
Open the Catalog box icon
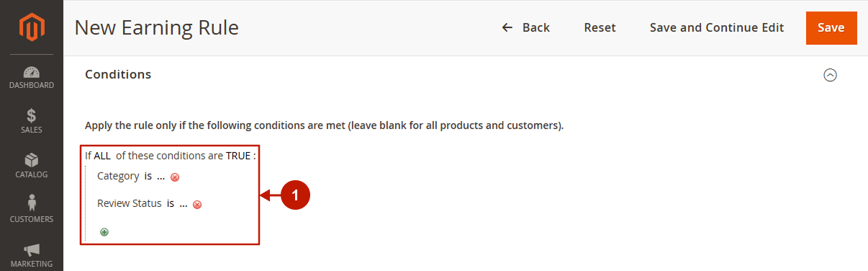click(31, 160)
